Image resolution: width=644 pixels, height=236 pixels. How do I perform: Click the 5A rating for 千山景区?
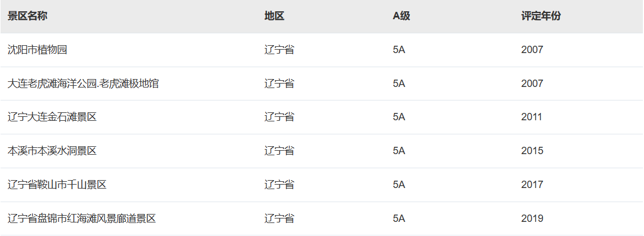399,185
